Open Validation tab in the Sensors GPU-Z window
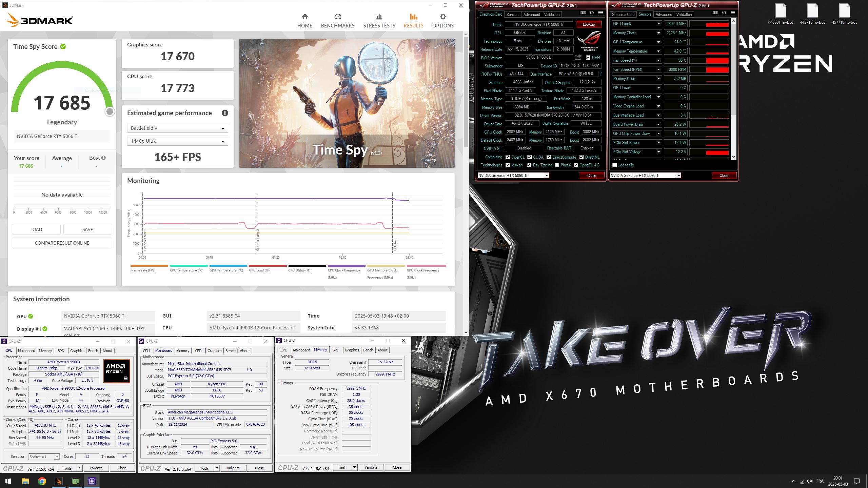The width and height of the screenshot is (868, 488). (684, 15)
